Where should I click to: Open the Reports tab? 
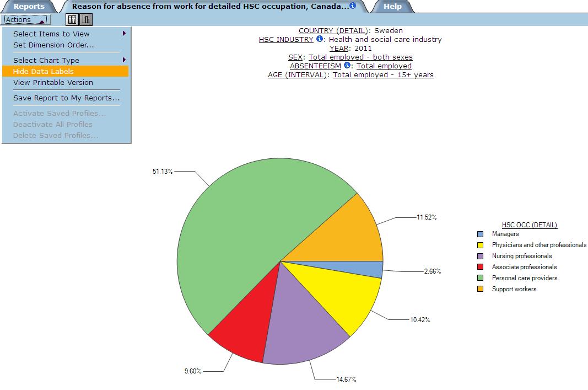tap(29, 7)
